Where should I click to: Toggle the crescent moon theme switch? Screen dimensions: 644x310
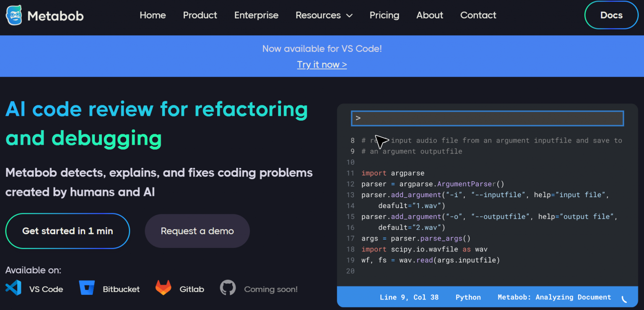click(623, 299)
